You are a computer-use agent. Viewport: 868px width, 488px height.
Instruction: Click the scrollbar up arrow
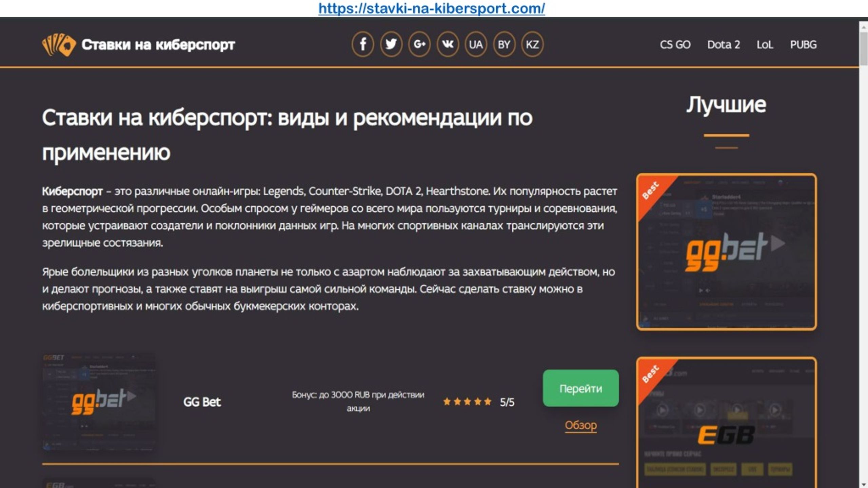(863, 26)
